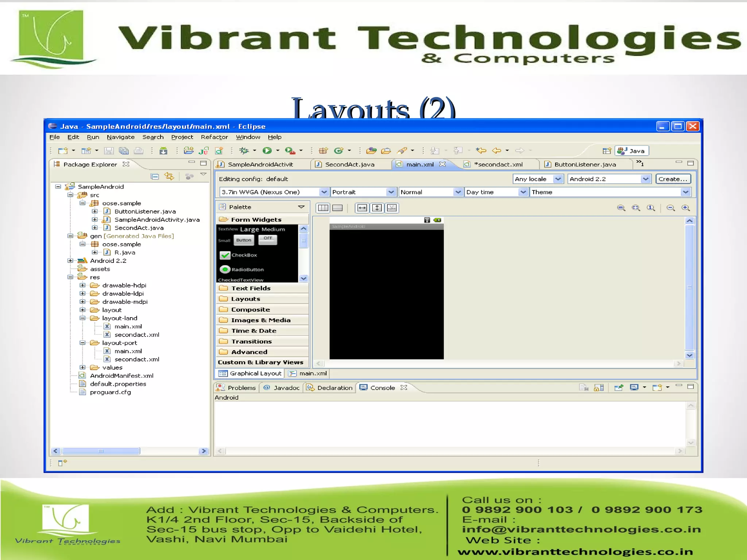Click Package Explorer horizontal scrollbar right arrow
Image resolution: width=747 pixels, height=560 pixels.
(x=203, y=451)
